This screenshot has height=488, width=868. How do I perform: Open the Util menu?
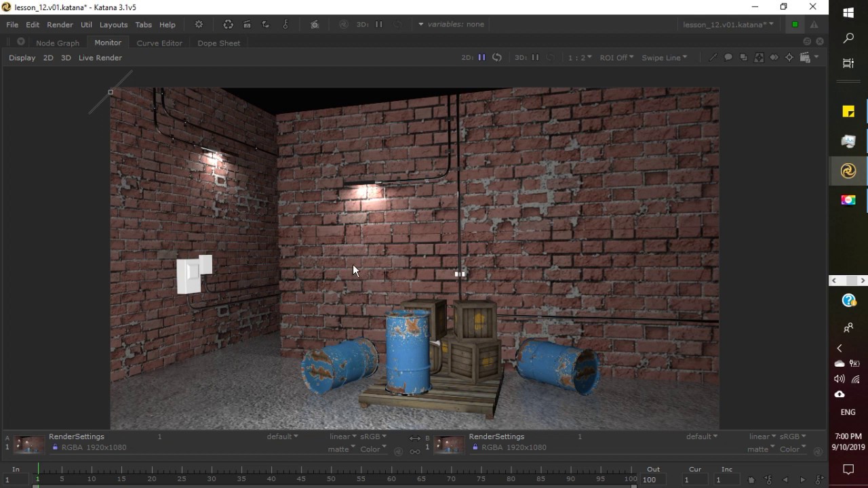[86, 24]
